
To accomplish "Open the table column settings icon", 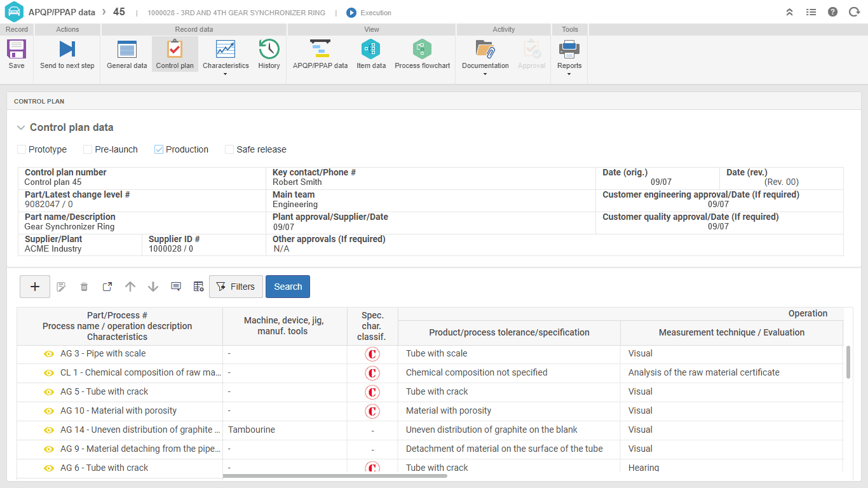I will pyautogui.click(x=198, y=286).
